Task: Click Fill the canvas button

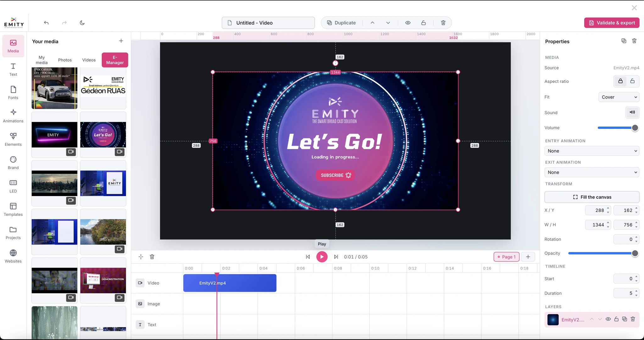Action: pyautogui.click(x=592, y=197)
